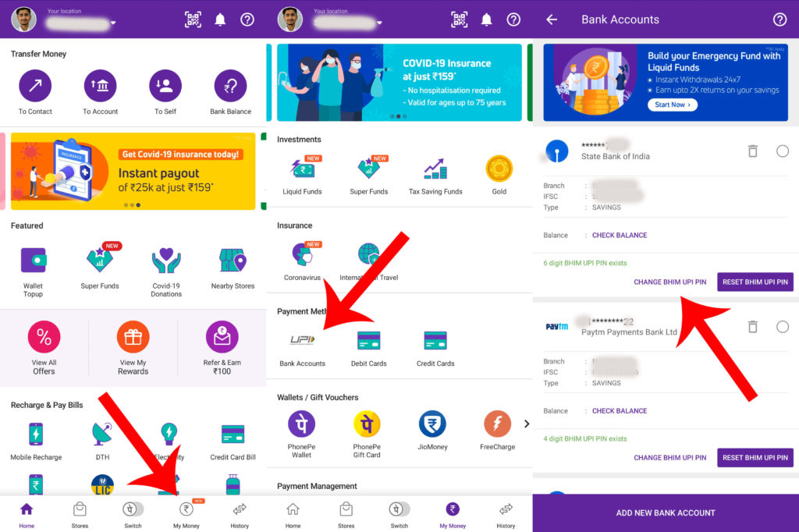This screenshot has height=532, width=799.
Task: Open JioMoney wallet
Action: click(x=432, y=424)
